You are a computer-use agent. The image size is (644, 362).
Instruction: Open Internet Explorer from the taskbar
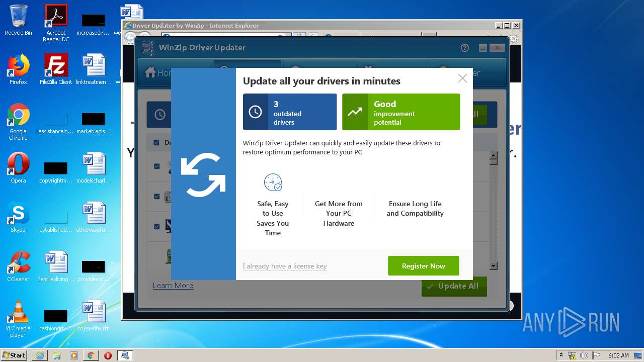[x=40, y=355]
